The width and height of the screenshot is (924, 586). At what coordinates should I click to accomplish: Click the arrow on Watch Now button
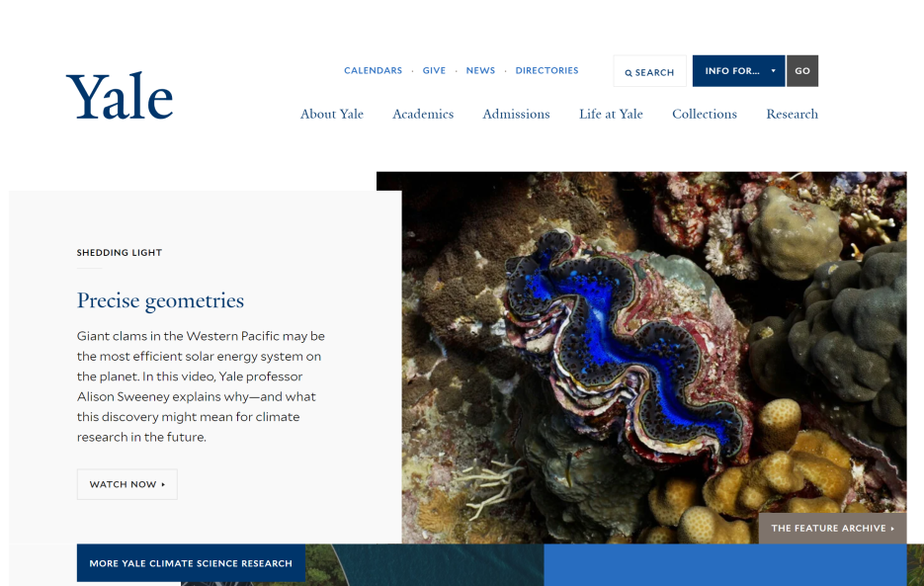[x=163, y=484]
